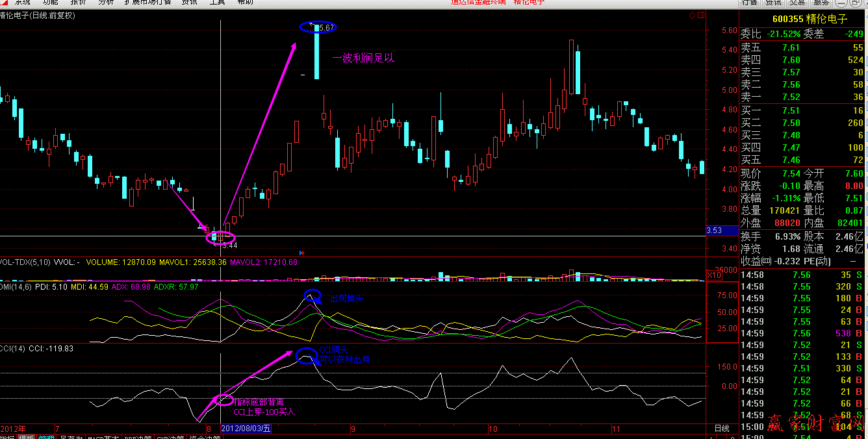Open the 资讯 menu in menu bar
868x439 pixels.
pyautogui.click(x=190, y=2)
